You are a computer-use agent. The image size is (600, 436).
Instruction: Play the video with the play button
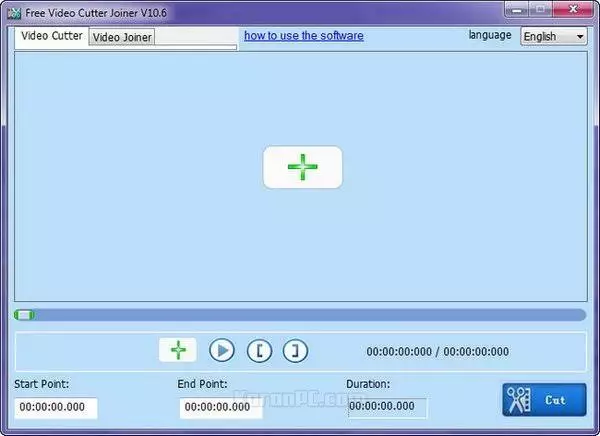pos(221,350)
